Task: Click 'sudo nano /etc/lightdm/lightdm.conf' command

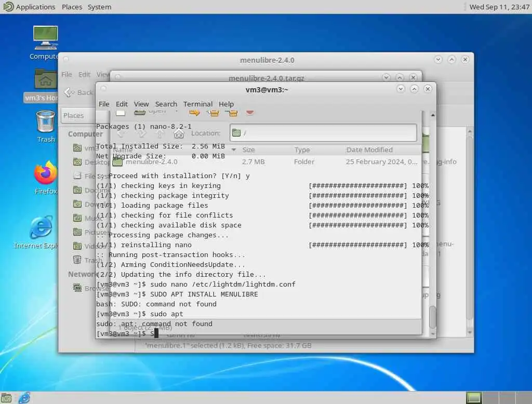Action: coord(222,284)
